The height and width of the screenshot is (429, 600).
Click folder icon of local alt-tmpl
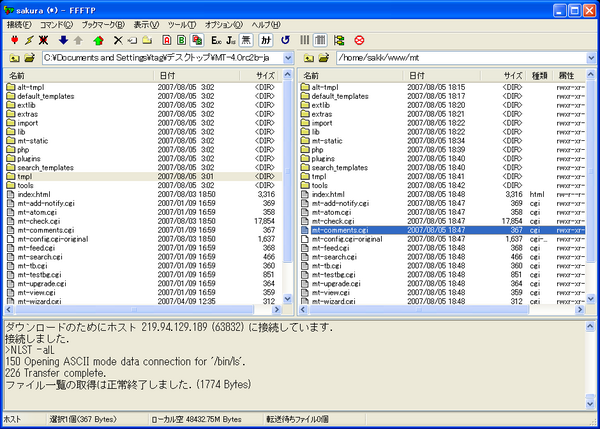pos(11,87)
